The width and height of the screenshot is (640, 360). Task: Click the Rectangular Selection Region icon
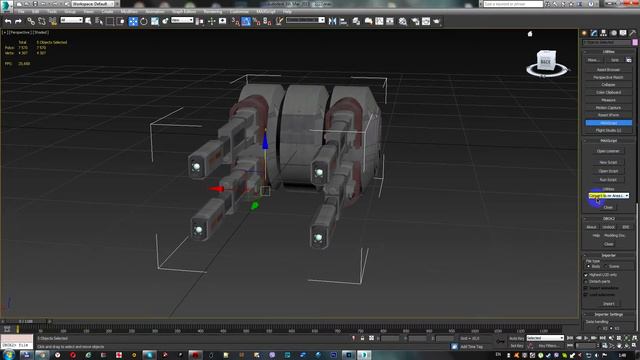click(x=110, y=21)
